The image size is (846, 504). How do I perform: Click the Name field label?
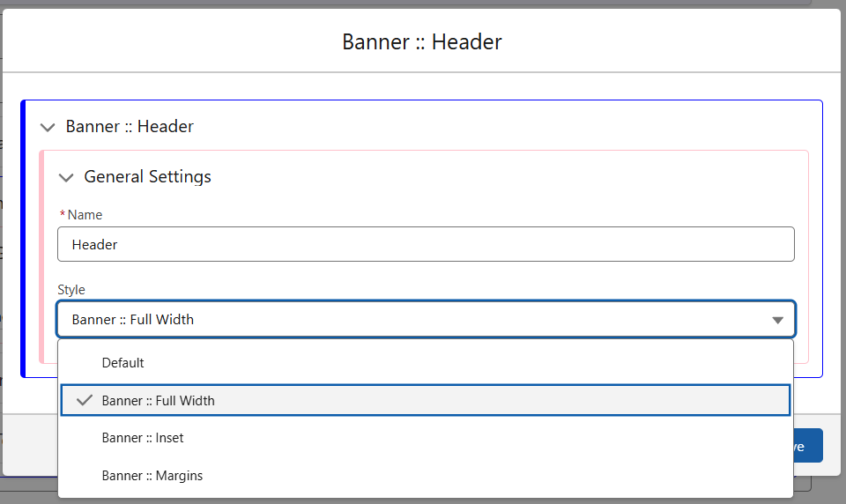pos(85,215)
